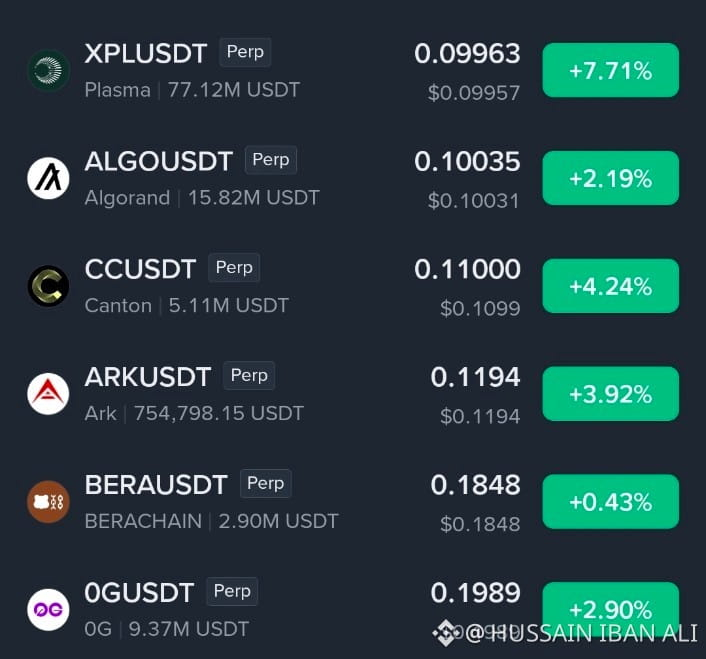The width and height of the screenshot is (706, 659).
Task: Tap the Plasma XPL coin icon
Action: 48,70
